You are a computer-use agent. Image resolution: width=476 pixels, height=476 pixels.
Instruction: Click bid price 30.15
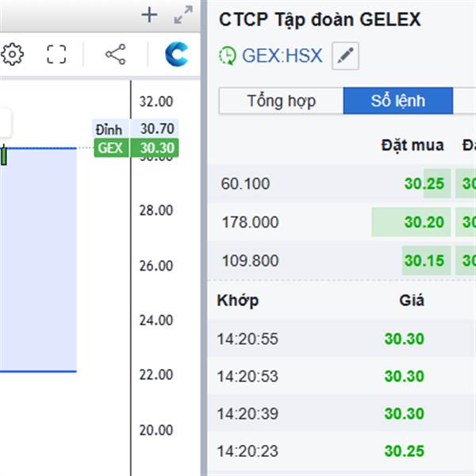click(424, 261)
